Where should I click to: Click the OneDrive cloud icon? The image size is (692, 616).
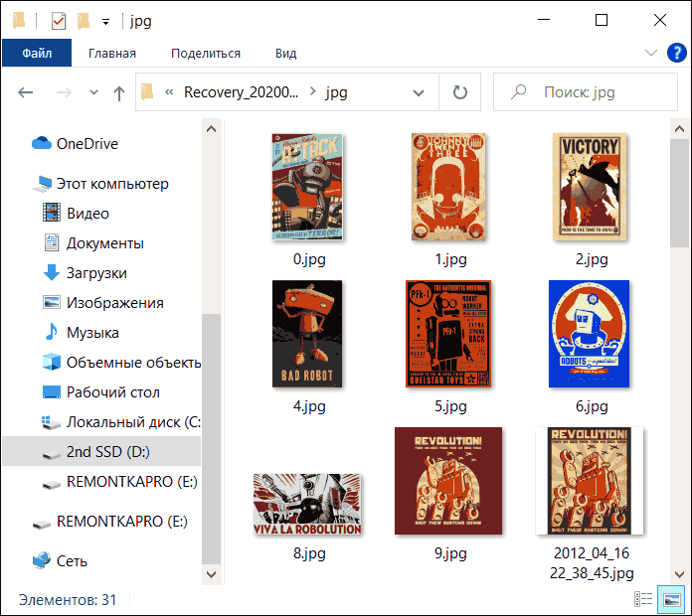coord(42,143)
